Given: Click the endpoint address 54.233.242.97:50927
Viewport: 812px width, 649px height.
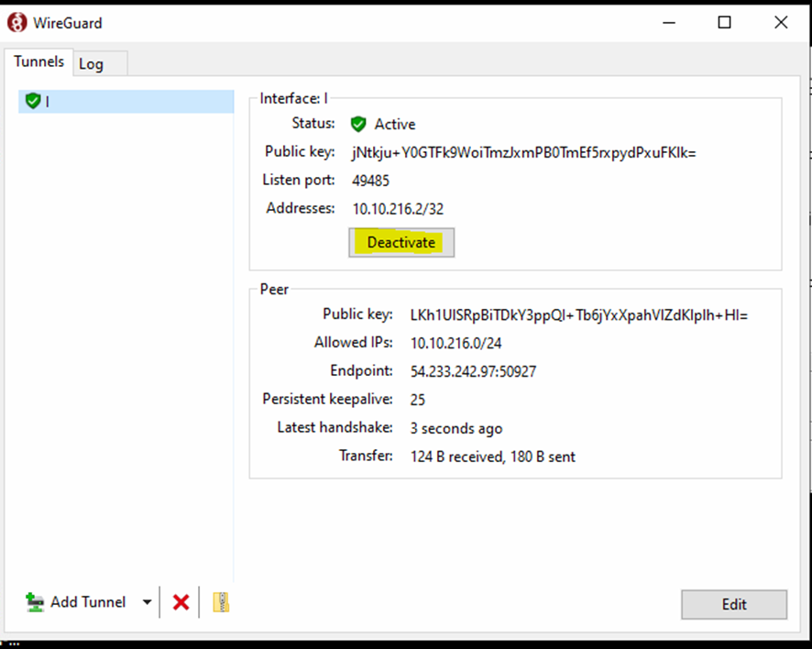Looking at the screenshot, I should [x=473, y=371].
